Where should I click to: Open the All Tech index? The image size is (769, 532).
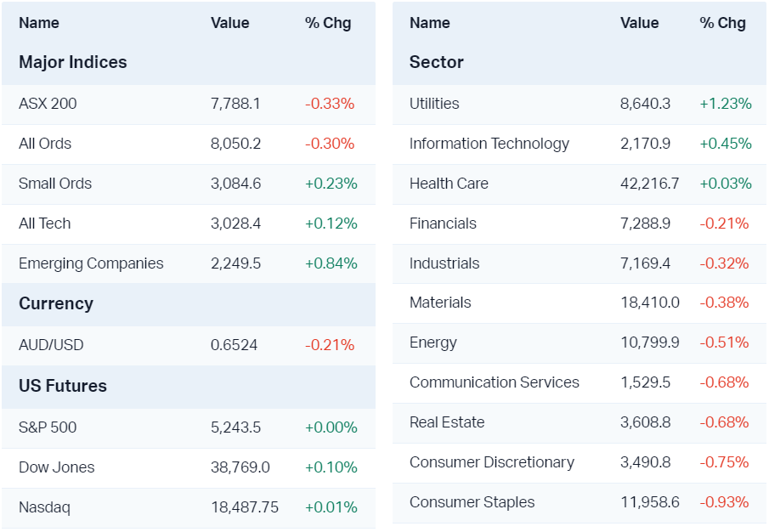pos(45,224)
